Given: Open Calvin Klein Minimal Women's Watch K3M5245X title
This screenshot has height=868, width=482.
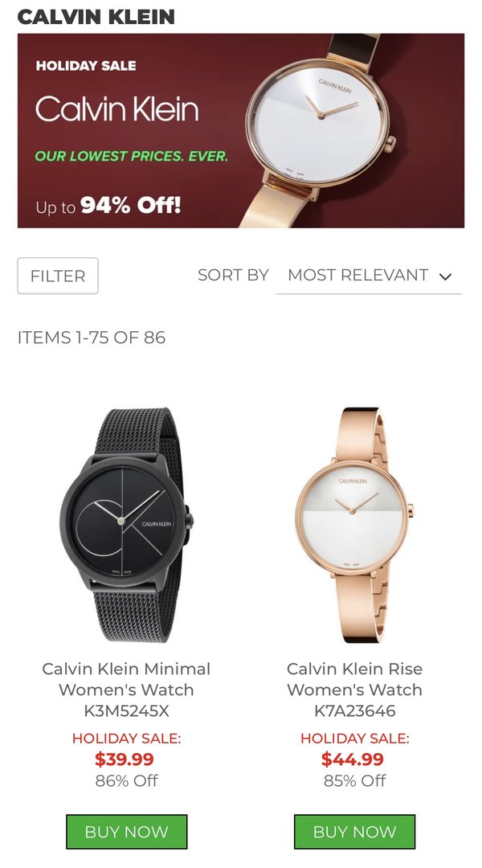Looking at the screenshot, I should [126, 690].
